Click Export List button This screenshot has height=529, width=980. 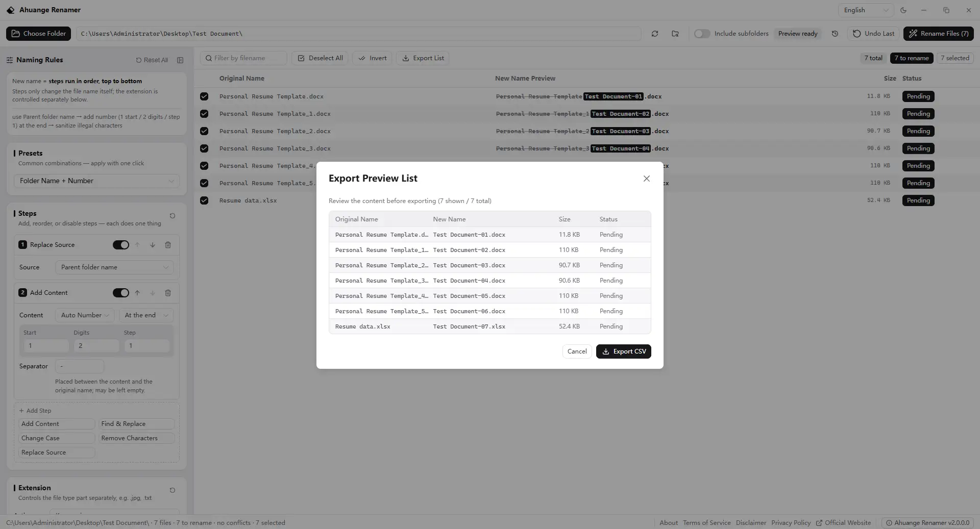(x=423, y=58)
